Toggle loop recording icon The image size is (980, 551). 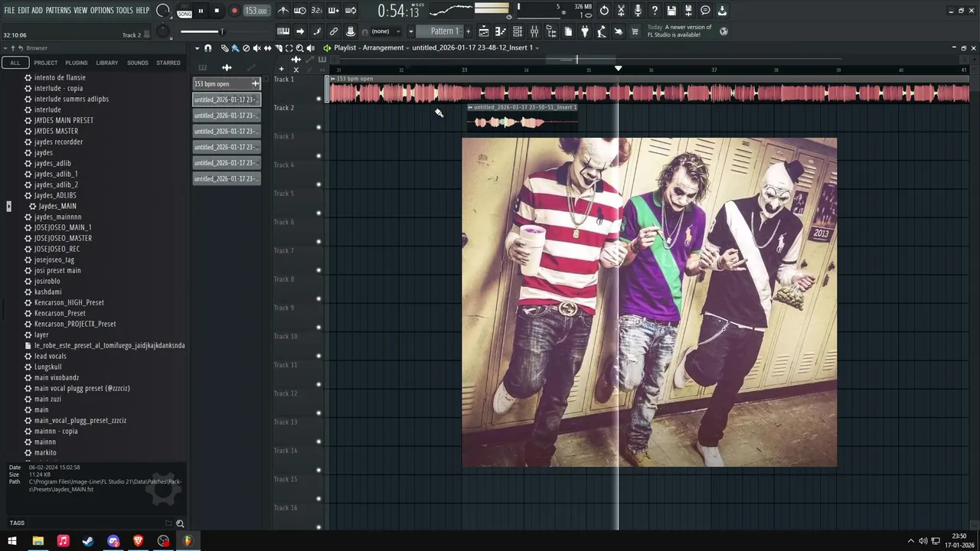(350, 11)
